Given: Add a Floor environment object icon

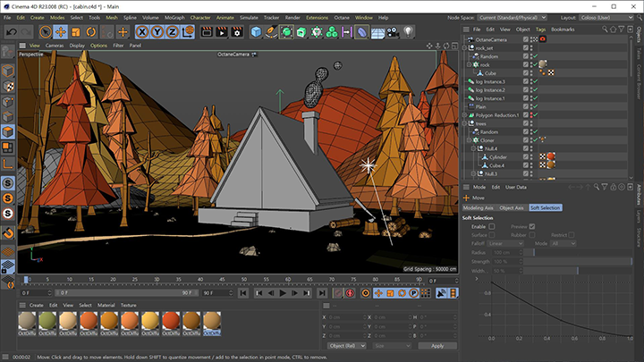Looking at the screenshot, I should tap(377, 32).
